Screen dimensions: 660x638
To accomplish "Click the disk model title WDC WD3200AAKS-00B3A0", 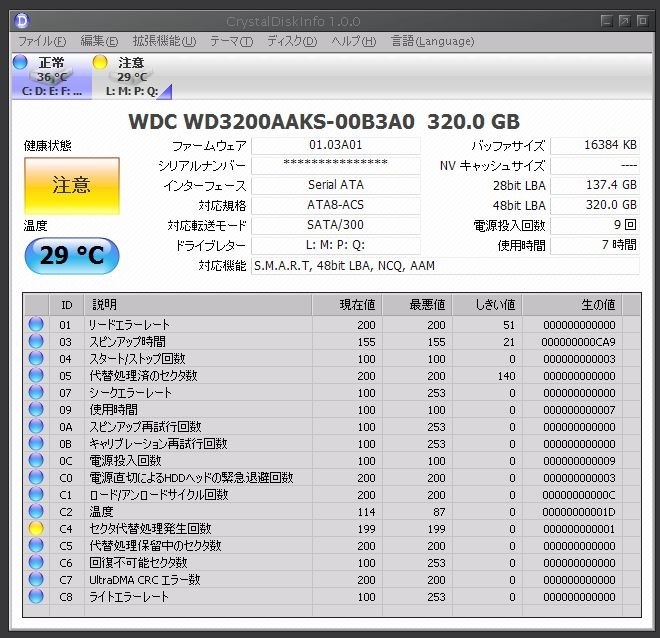I will [271, 122].
